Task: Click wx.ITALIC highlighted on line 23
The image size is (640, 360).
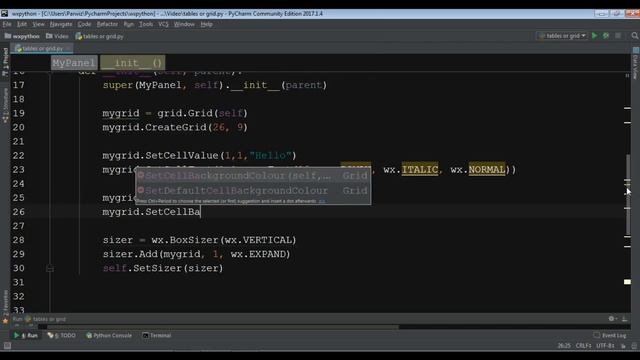Action: click(420, 169)
